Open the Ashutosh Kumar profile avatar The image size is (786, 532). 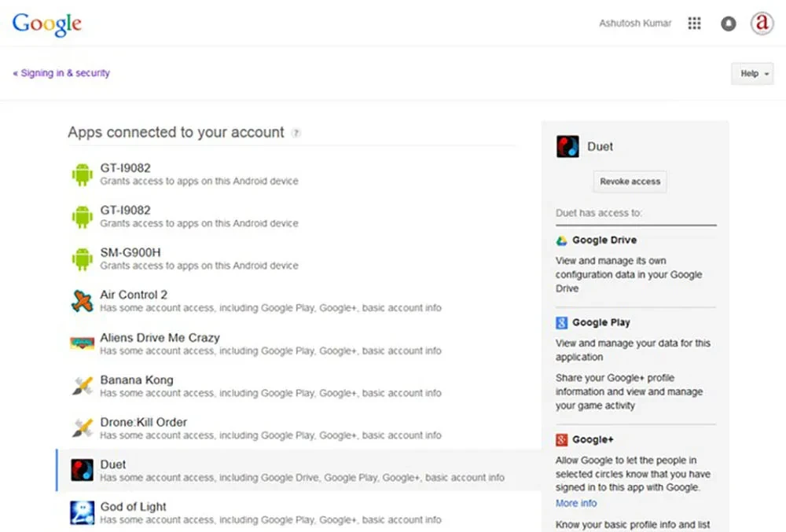point(762,24)
